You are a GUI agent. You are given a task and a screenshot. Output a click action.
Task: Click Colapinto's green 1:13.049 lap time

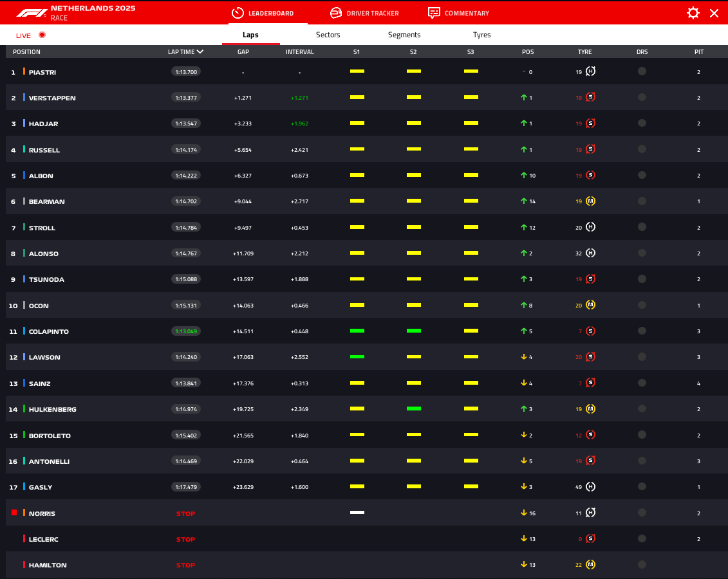click(x=186, y=331)
